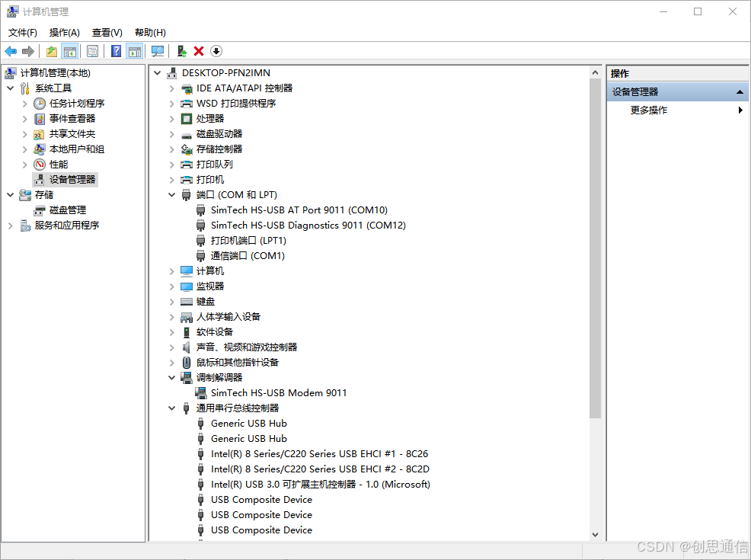Select Device Manager (设备管理器) in left tree

[72, 180]
